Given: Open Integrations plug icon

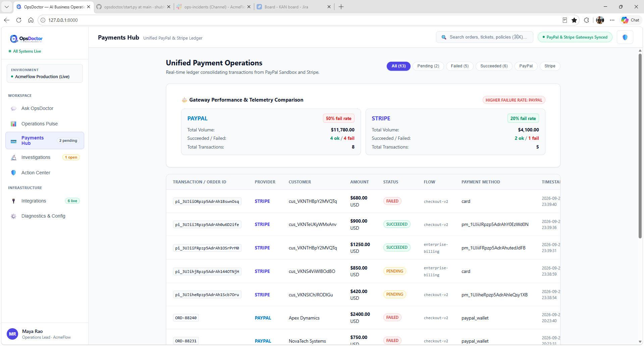Looking at the screenshot, I should pos(13,201).
